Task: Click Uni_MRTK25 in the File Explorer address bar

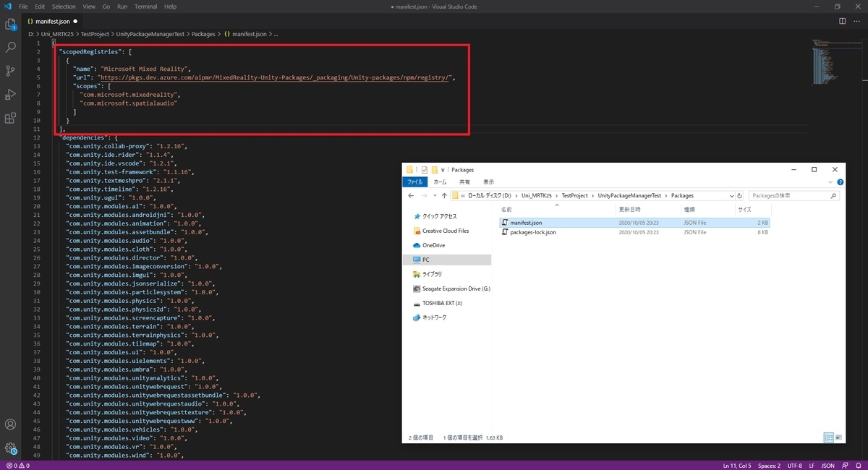Action: (537, 196)
